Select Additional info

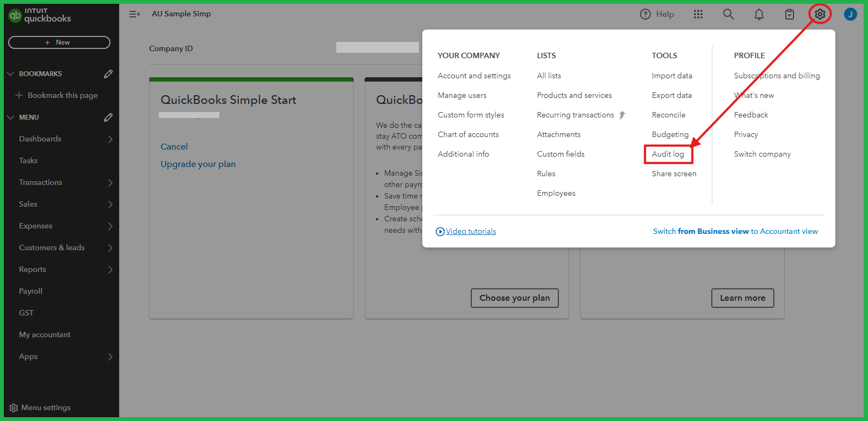[x=463, y=154]
